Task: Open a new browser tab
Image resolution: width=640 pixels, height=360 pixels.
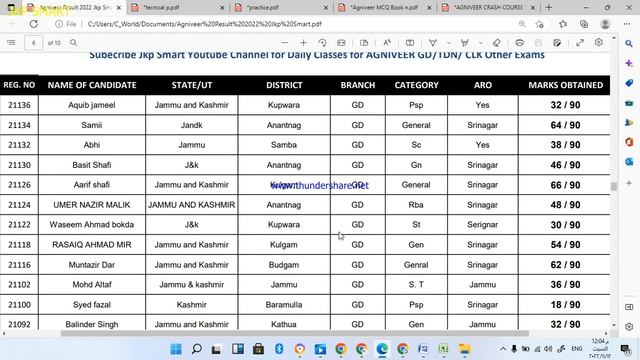Action: click(549, 7)
